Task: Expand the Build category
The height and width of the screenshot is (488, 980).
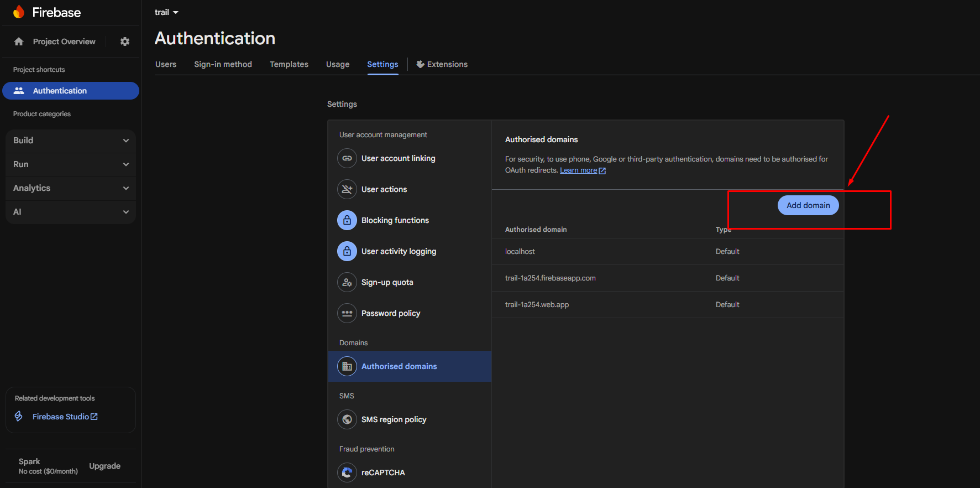Action: tap(71, 141)
